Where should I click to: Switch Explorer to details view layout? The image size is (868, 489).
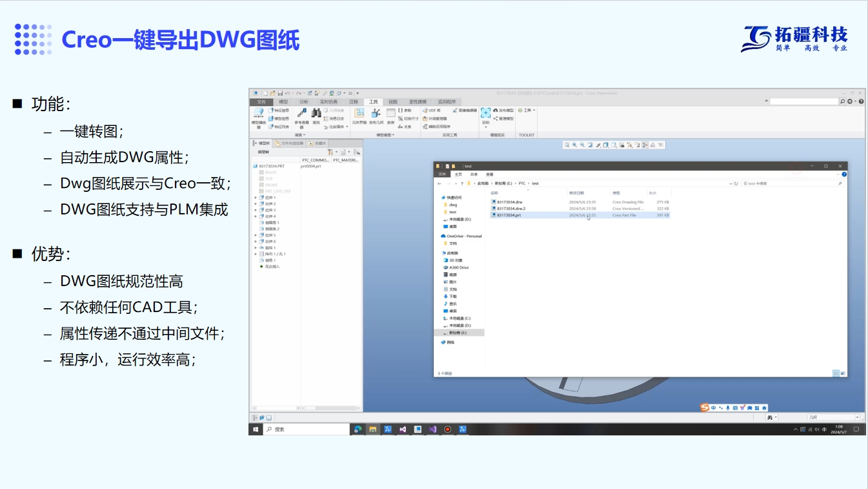836,373
